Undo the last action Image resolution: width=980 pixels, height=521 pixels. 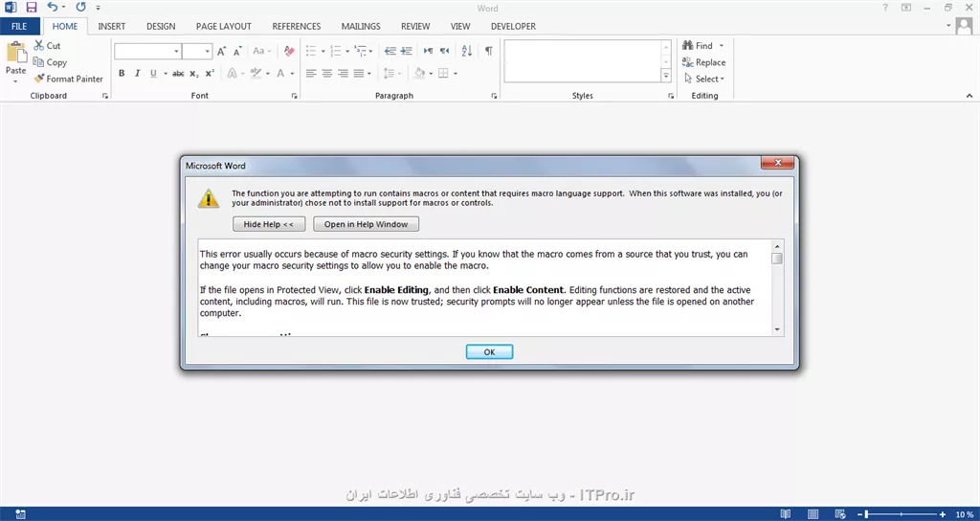53,8
